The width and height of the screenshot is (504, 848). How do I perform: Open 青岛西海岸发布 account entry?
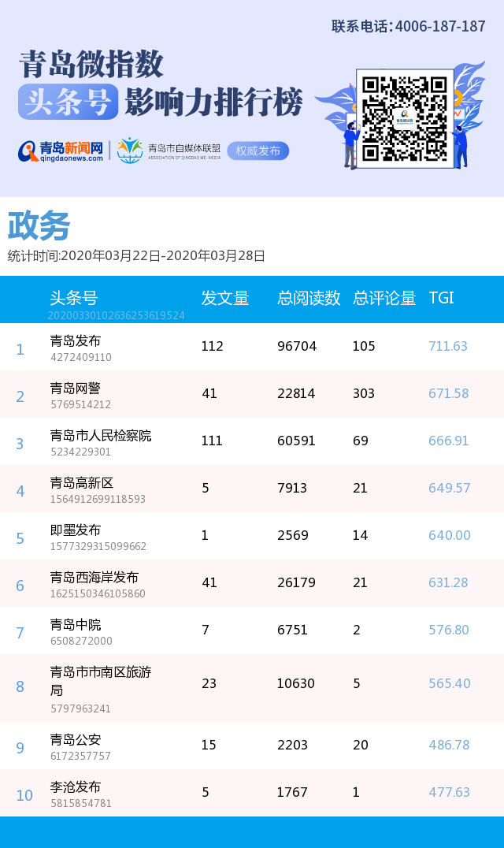pyautogui.click(x=94, y=578)
